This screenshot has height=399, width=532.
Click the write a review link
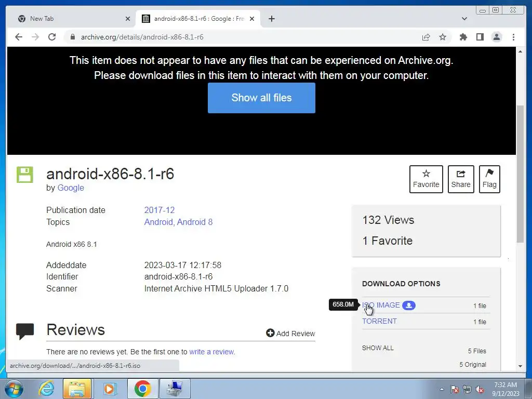211,352
